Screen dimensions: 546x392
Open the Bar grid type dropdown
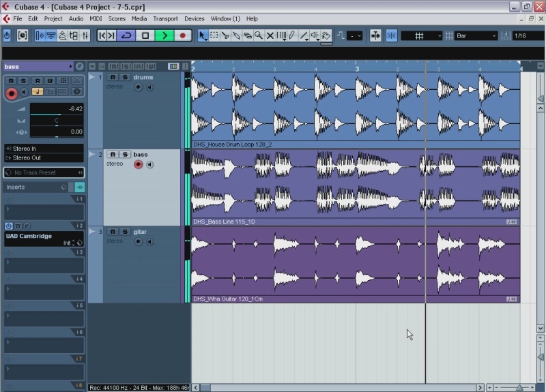pyautogui.click(x=476, y=35)
